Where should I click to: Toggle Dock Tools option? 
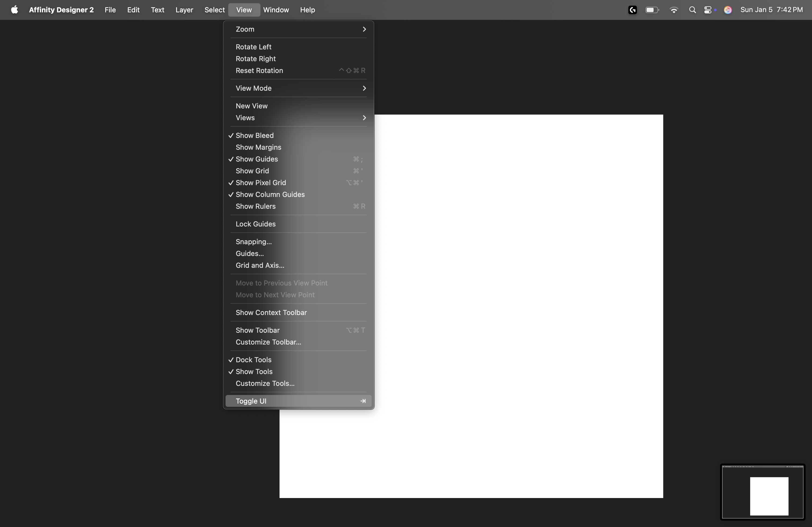click(299, 360)
